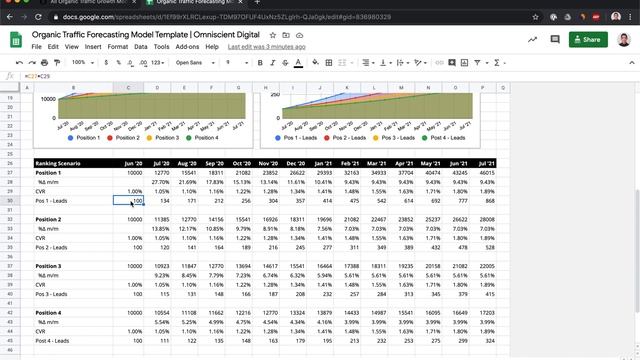Click the document title
This screenshot has width=640, height=360.
coord(146,35)
